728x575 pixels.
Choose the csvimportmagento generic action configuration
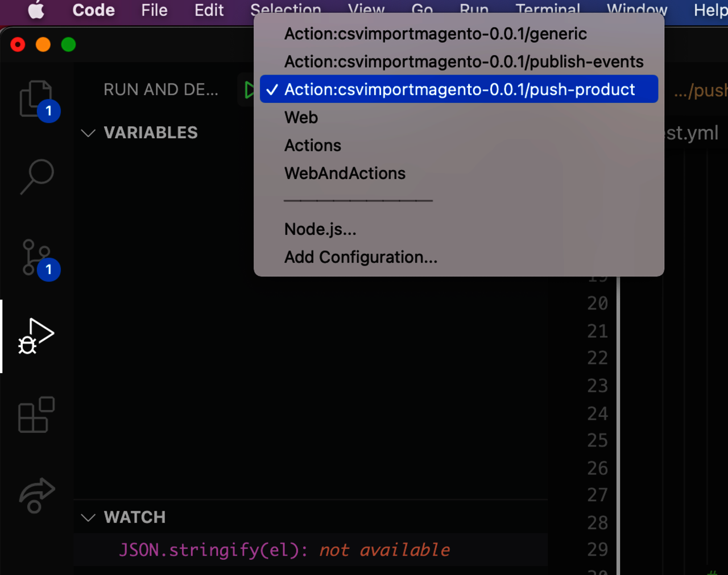tap(435, 34)
